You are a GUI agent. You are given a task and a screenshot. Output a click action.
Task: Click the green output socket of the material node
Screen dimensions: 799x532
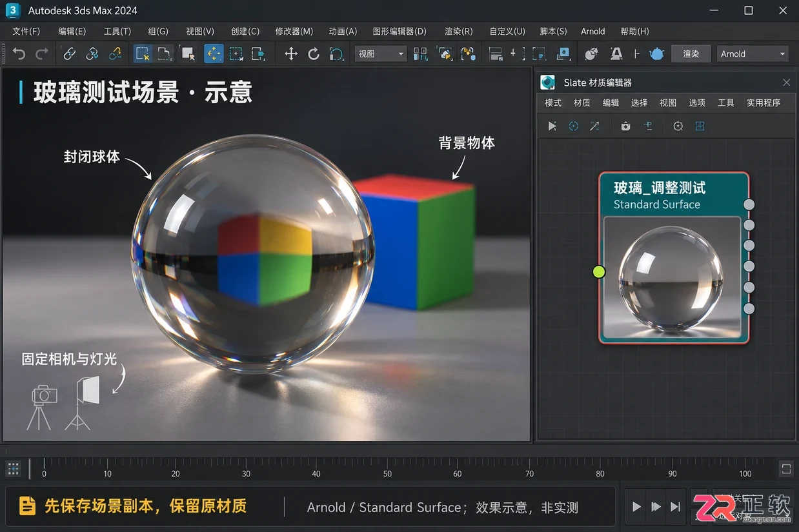[x=599, y=272]
